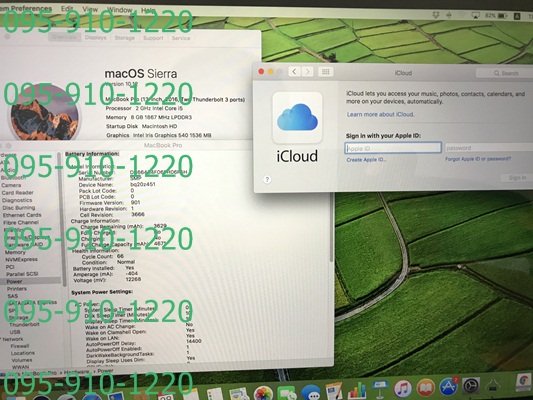Select Card Reader in the hardware list

17,193
